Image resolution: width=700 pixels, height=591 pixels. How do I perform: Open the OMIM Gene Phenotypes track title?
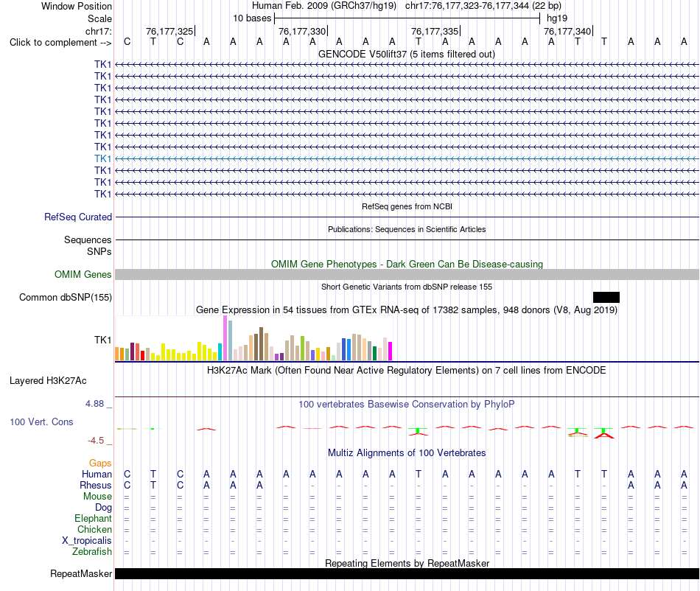point(407,265)
